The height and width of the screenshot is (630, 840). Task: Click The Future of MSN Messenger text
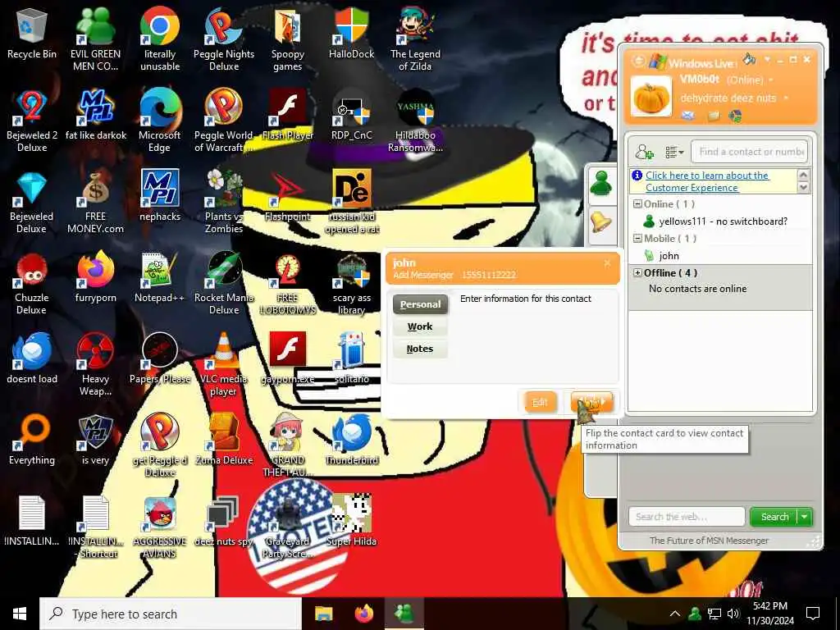(x=709, y=541)
